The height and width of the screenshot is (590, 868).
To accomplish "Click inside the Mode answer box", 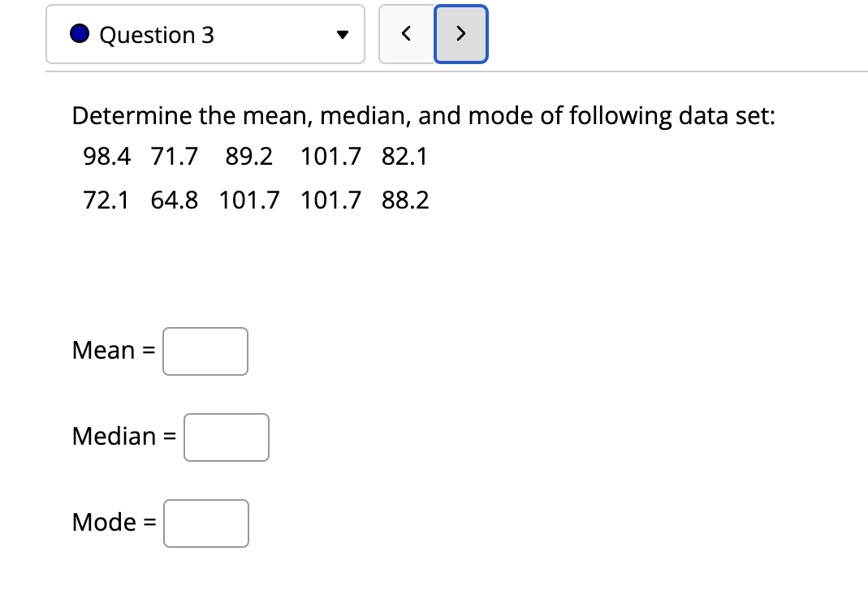I will coord(205,523).
